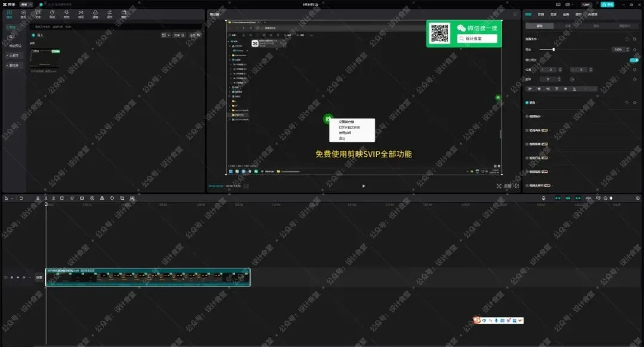The height and width of the screenshot is (347, 644).
Task: Switch to the 变速 speed tab
Action: pyautogui.click(x=553, y=14)
